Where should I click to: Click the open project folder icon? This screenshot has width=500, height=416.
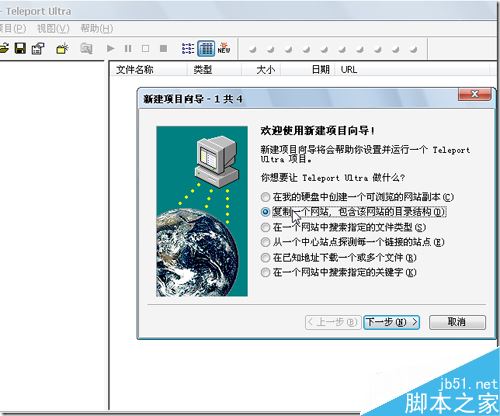[4, 49]
